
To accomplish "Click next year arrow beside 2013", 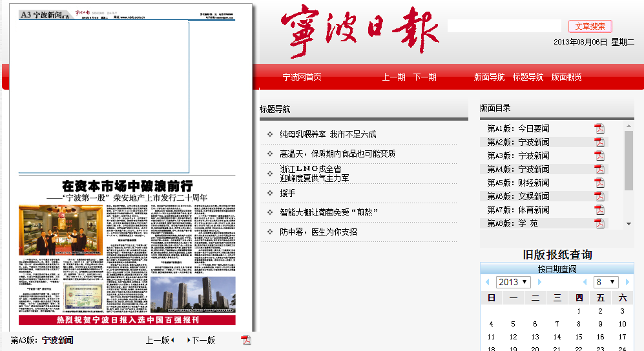I will point(539,283).
